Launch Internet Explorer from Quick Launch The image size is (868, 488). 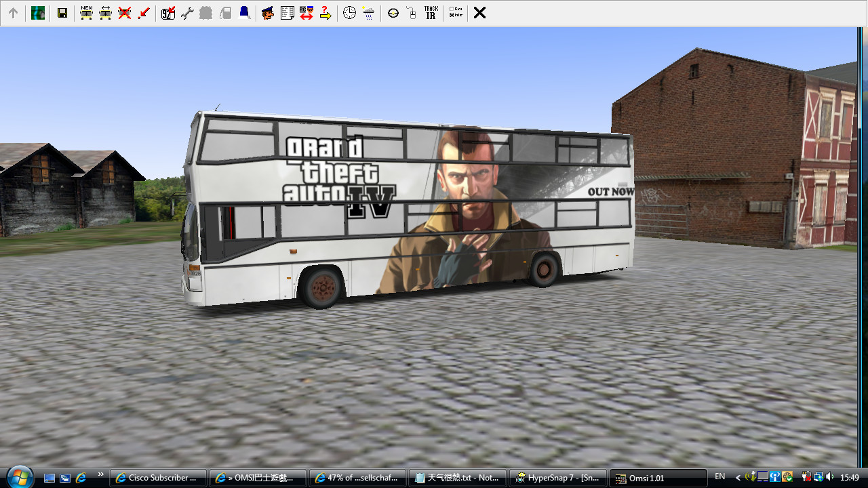(81, 478)
